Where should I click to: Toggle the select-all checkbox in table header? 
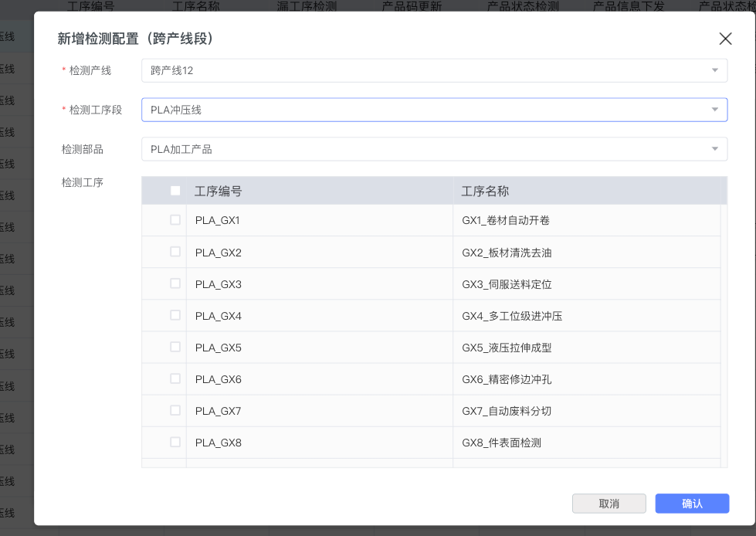pyautogui.click(x=175, y=191)
